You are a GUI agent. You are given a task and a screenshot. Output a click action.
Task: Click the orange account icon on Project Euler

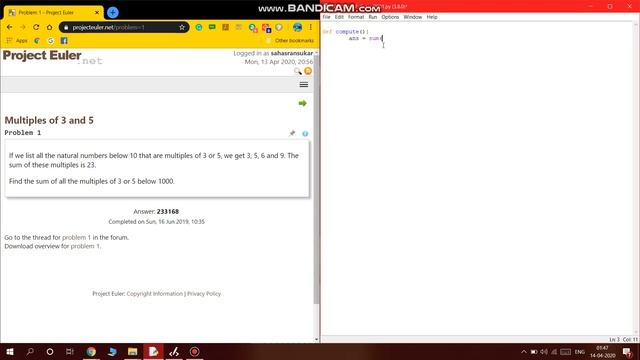coord(308,71)
